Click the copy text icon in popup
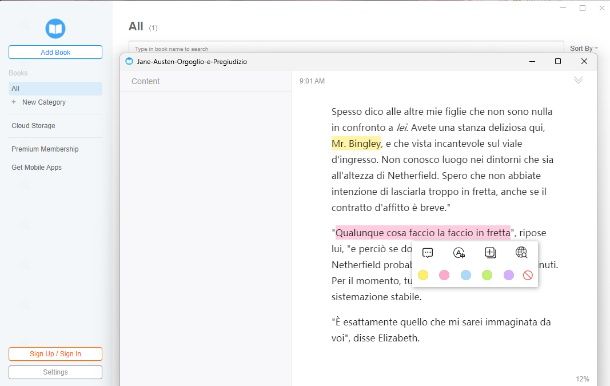The width and height of the screenshot is (610, 386). pyautogui.click(x=490, y=253)
